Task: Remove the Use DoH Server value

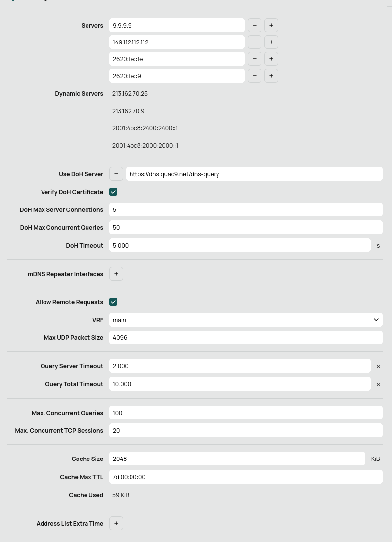Action: pyautogui.click(x=116, y=174)
